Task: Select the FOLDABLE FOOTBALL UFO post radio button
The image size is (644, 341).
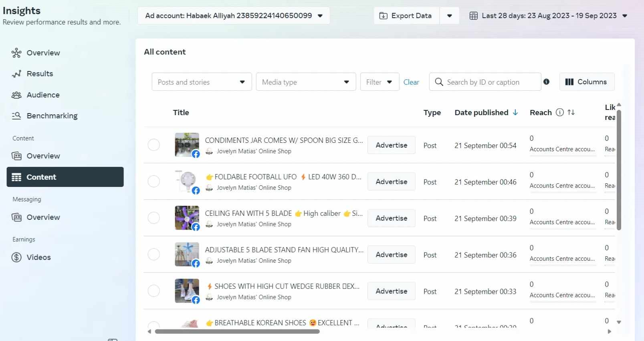Action: [154, 181]
